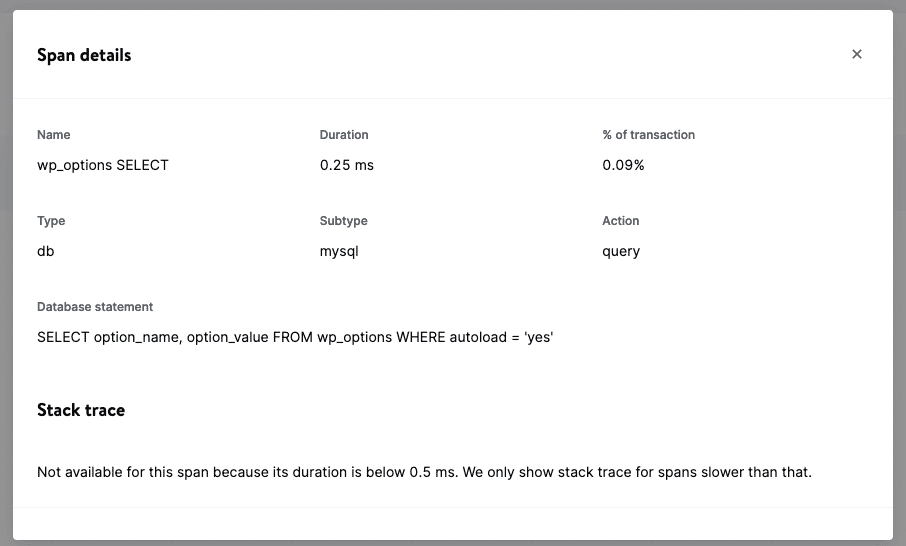Select the query action value
The image size is (906, 546).
pos(621,251)
